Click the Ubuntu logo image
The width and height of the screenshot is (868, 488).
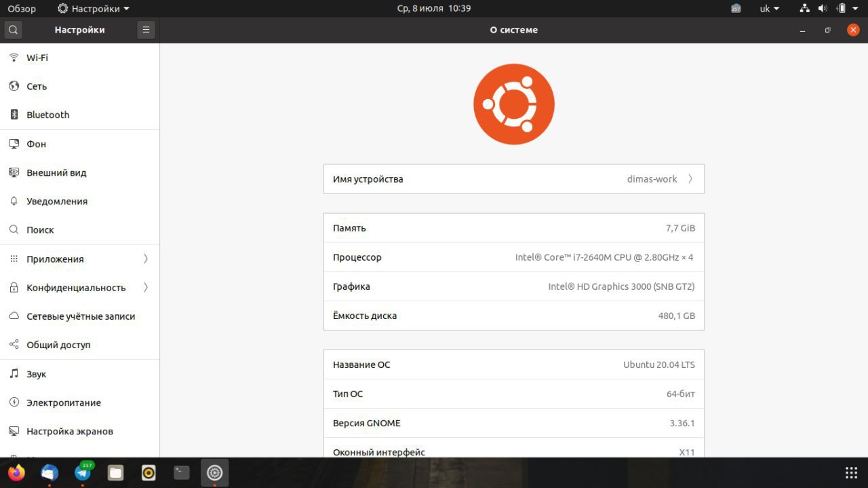pos(514,105)
